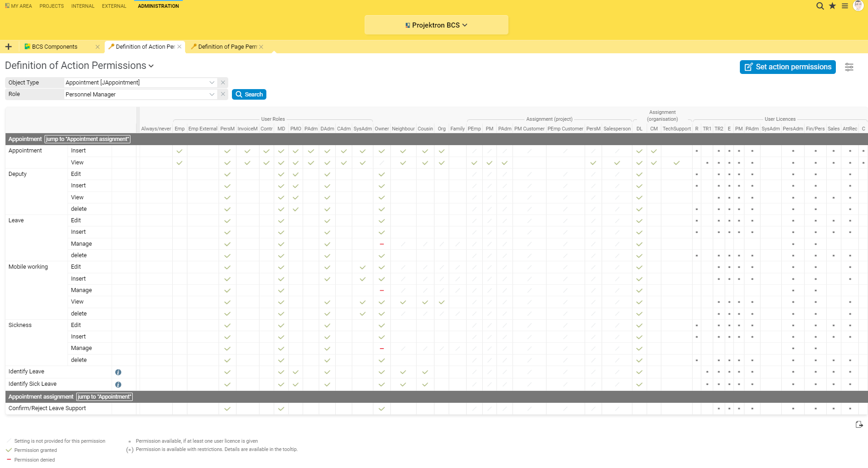This screenshot has width=868, height=468.
Task: Select the Salesperson column header
Action: coord(617,129)
